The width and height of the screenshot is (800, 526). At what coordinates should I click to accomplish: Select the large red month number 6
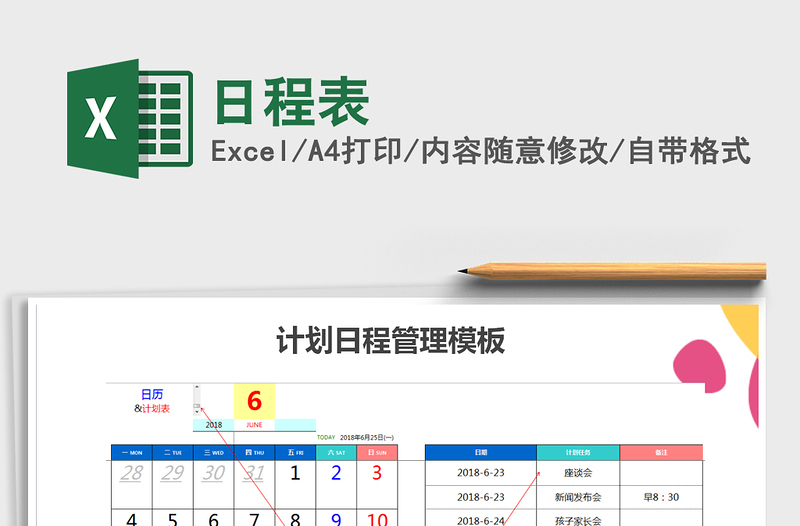tap(254, 401)
